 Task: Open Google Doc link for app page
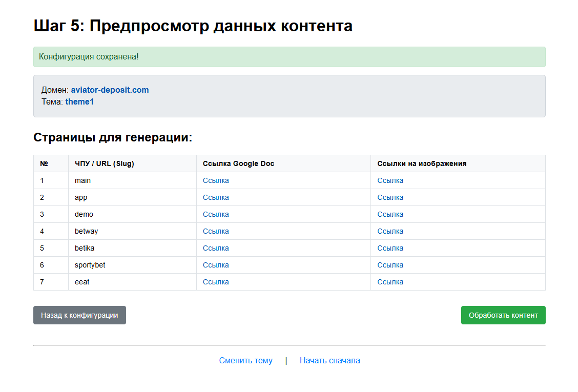pyautogui.click(x=216, y=197)
